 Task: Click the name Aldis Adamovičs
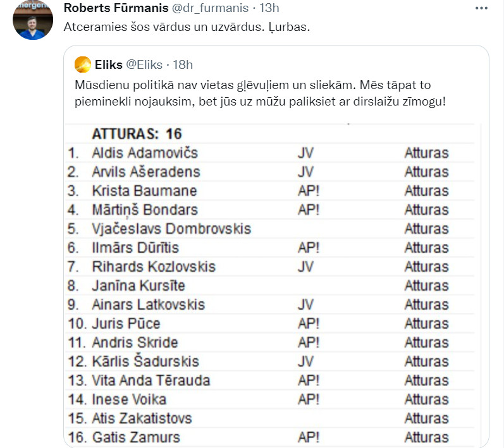tap(144, 153)
